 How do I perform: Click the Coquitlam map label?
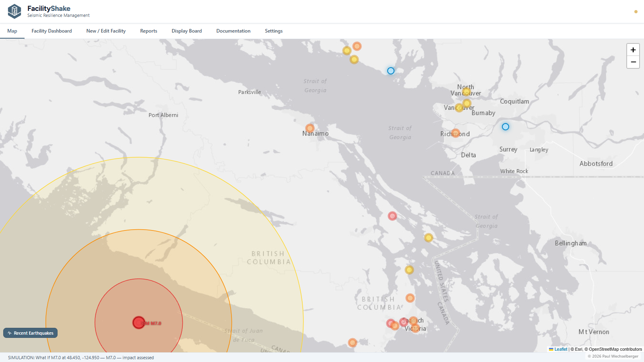point(514,101)
